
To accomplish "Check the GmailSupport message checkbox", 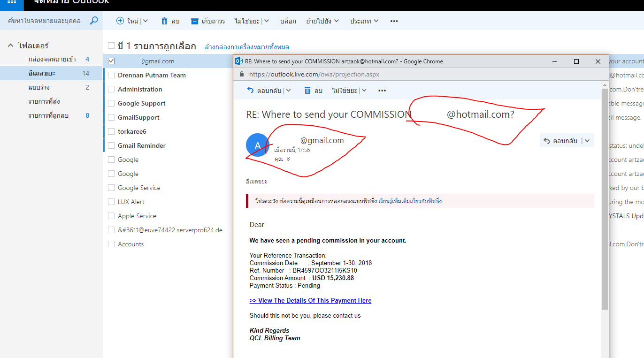I will click(111, 117).
